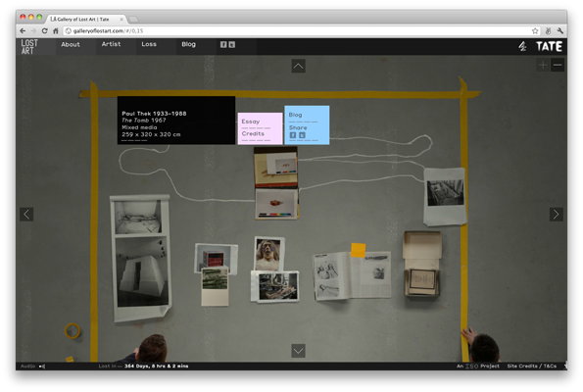This screenshot has width=583, height=392.
Task: Open Site Credits / T&Cs link
Action: coord(532,367)
